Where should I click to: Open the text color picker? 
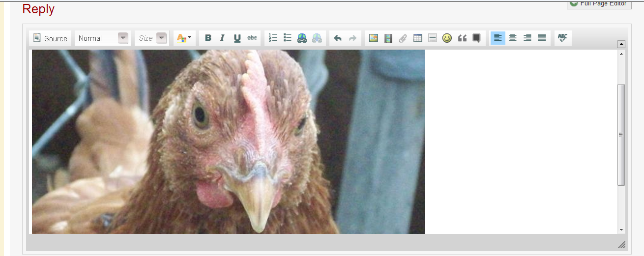[x=184, y=38]
